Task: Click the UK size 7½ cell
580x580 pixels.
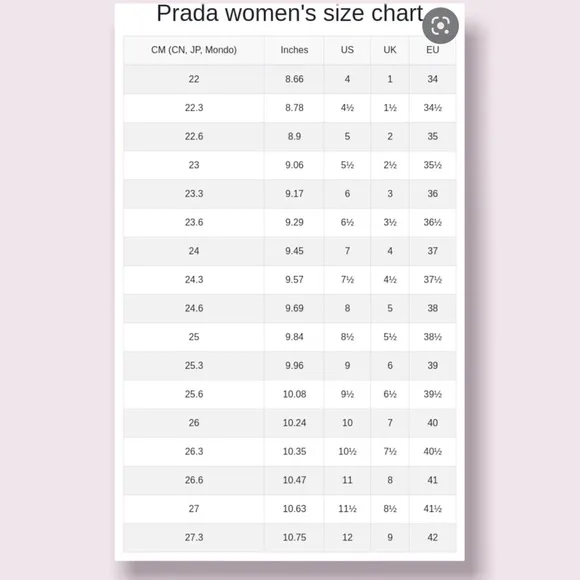Action: tap(390, 452)
